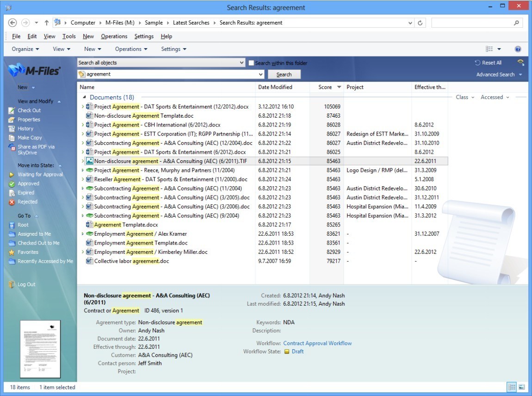This screenshot has width=532, height=396.
Task: Open the Help menu
Action: pos(166,36)
